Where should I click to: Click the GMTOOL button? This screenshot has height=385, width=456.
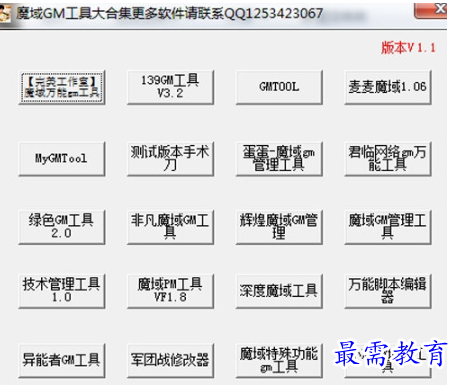(x=279, y=87)
